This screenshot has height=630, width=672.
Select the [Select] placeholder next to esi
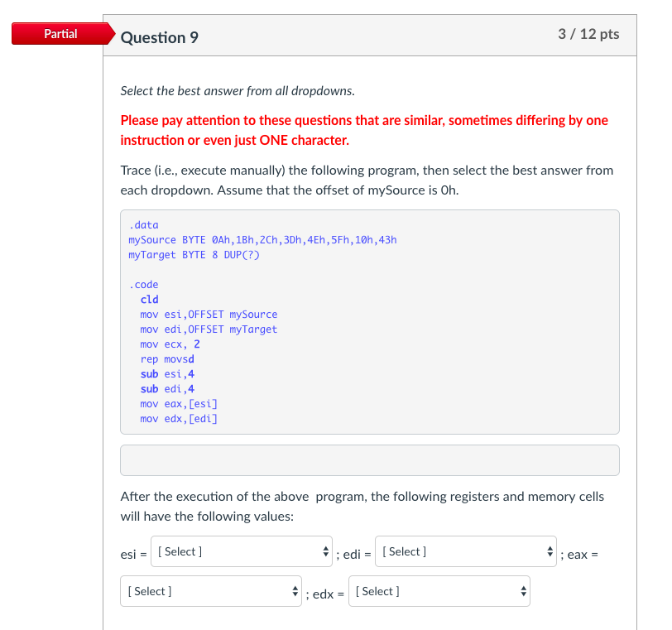180,551
